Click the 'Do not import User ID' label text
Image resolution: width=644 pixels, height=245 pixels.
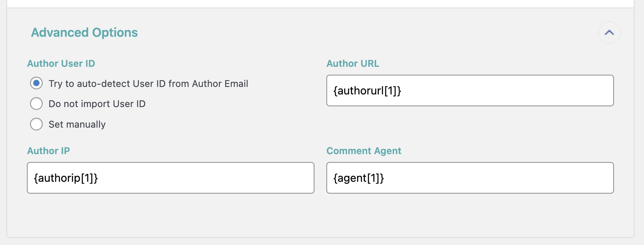coord(97,104)
